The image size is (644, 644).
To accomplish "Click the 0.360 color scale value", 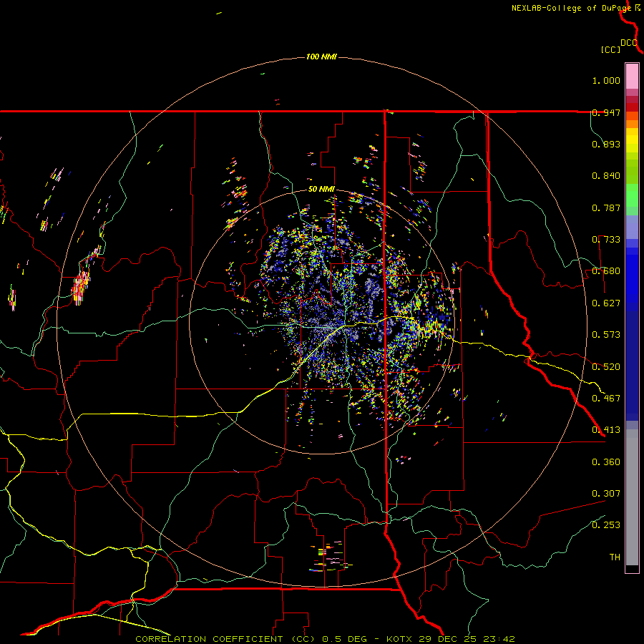I will point(606,462).
